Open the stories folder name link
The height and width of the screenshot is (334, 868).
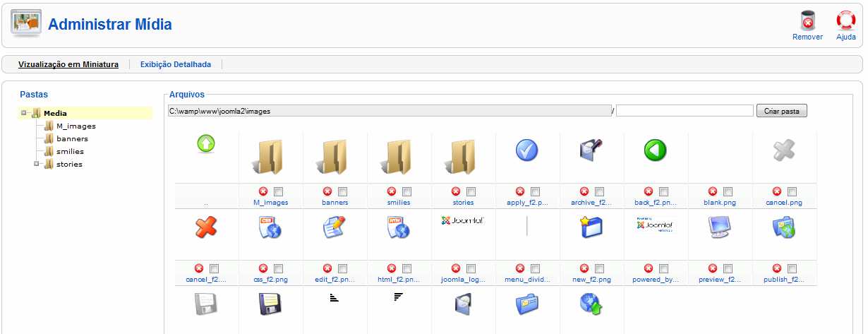(x=462, y=203)
